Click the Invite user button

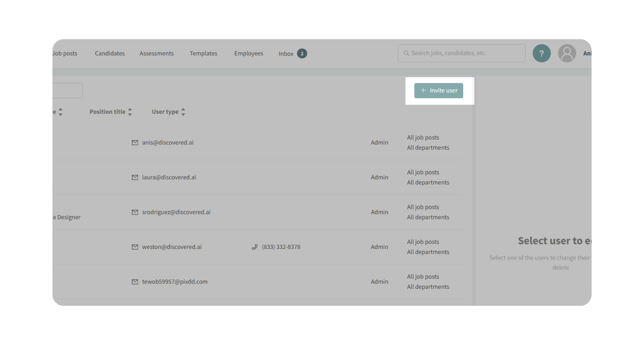pyautogui.click(x=439, y=90)
